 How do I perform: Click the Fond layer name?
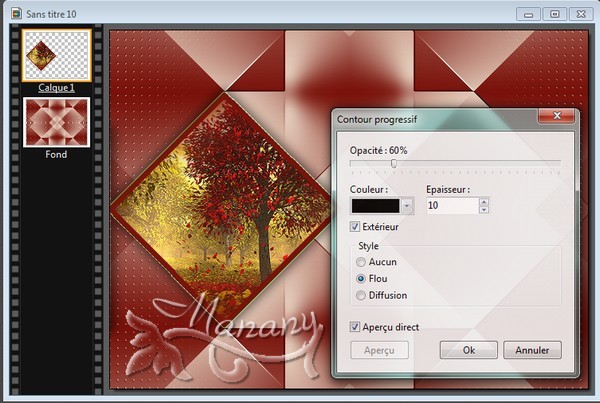click(x=56, y=154)
